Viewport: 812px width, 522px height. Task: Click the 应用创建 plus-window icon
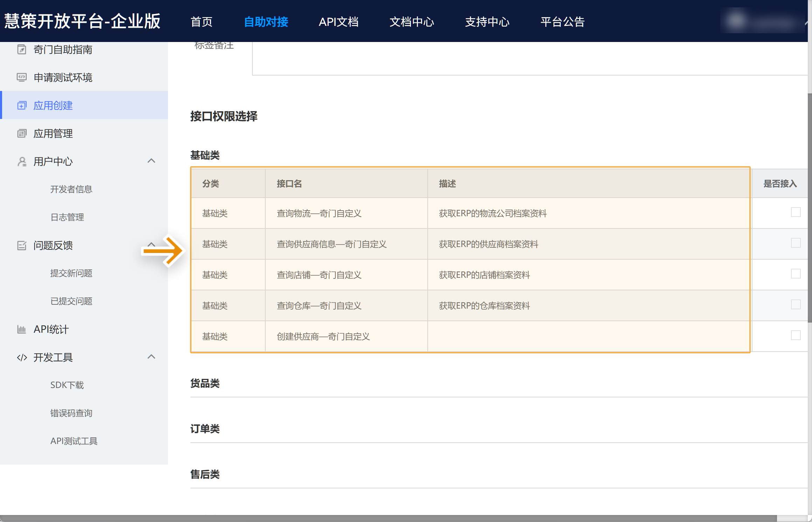[x=22, y=105]
